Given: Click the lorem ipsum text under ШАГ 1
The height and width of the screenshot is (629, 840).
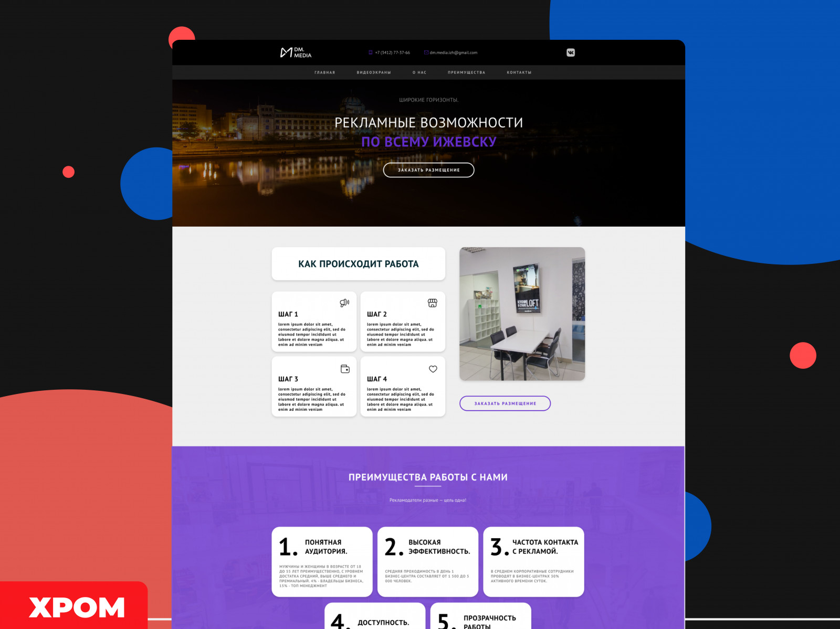Looking at the screenshot, I should [312, 335].
